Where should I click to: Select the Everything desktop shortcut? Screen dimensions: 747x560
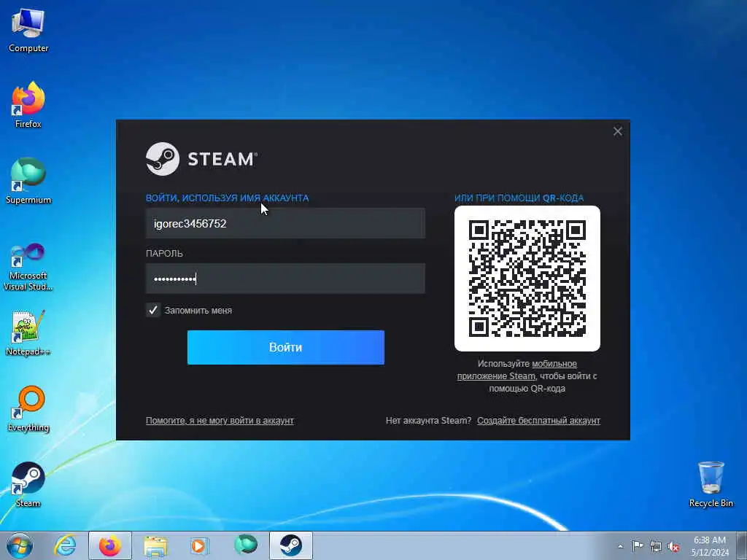point(28,408)
